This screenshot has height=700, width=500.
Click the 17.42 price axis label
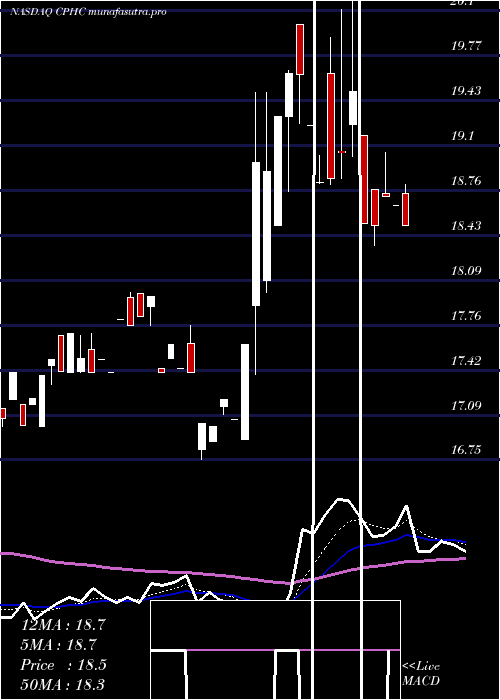coord(467,360)
